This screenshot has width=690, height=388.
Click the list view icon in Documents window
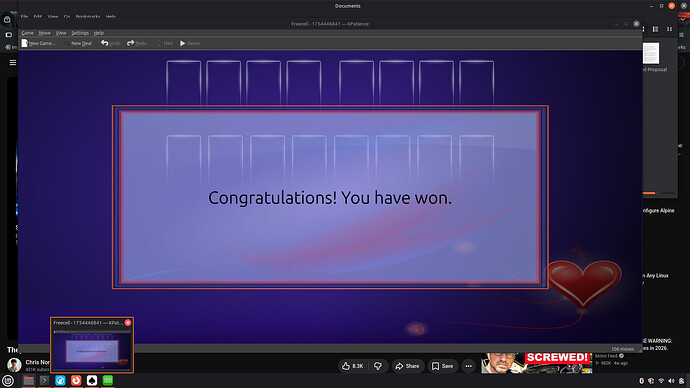(x=655, y=29)
